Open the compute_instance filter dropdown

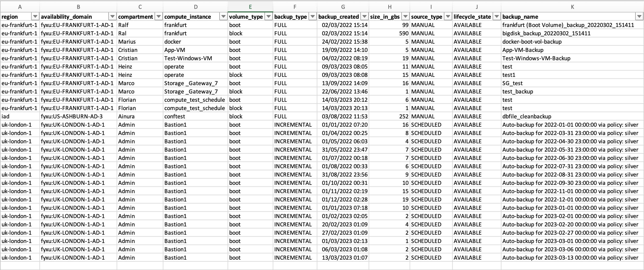pyautogui.click(x=223, y=17)
